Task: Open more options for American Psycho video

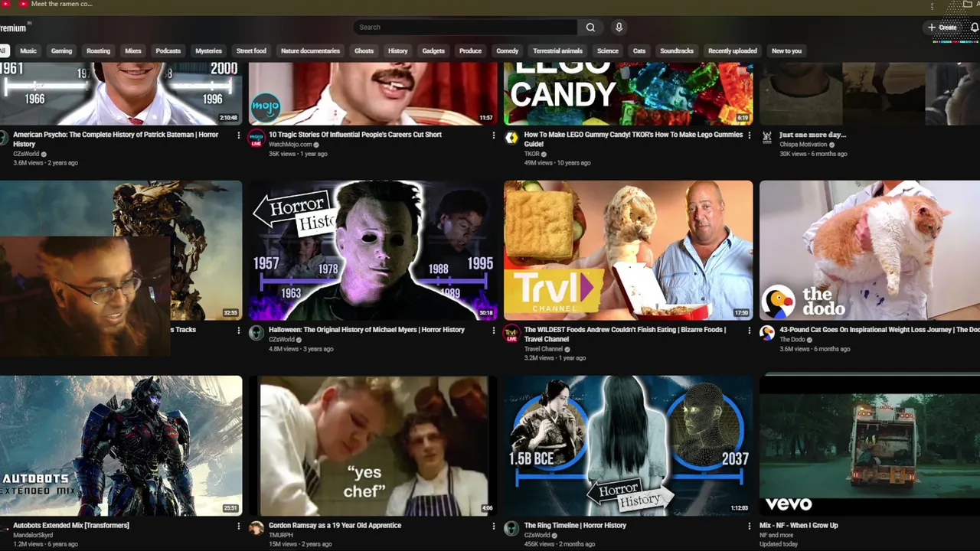Action: [x=238, y=135]
